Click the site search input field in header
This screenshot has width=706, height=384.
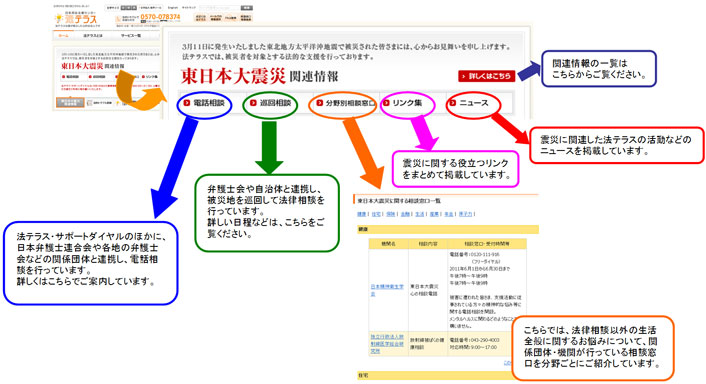[220, 8]
